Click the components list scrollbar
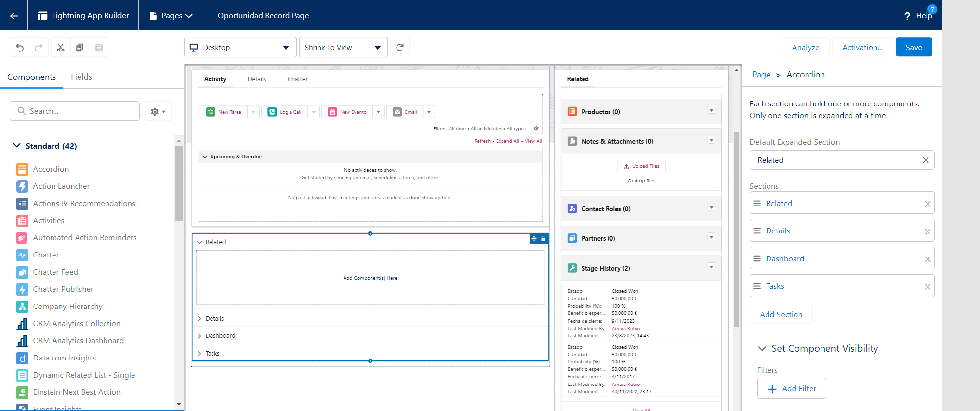980x411 pixels. [x=179, y=183]
